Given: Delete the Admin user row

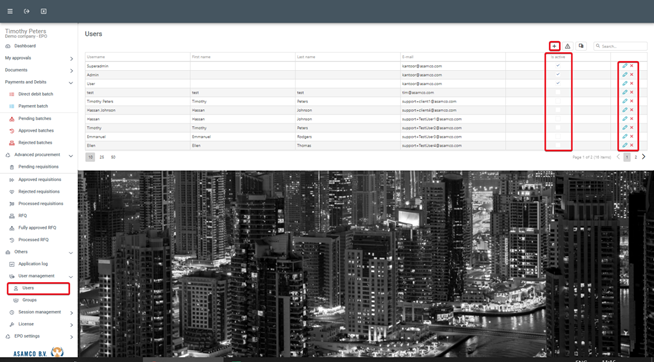Looking at the screenshot, I should tap(631, 75).
